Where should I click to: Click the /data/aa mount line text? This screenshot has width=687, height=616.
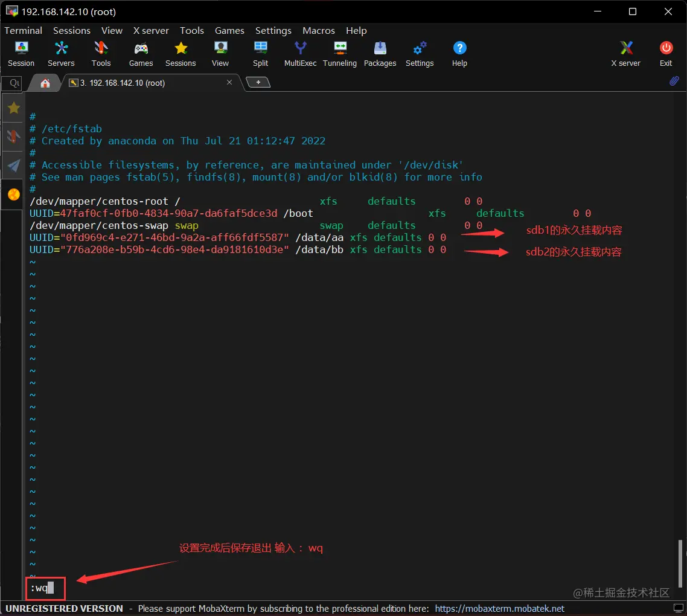click(x=238, y=237)
